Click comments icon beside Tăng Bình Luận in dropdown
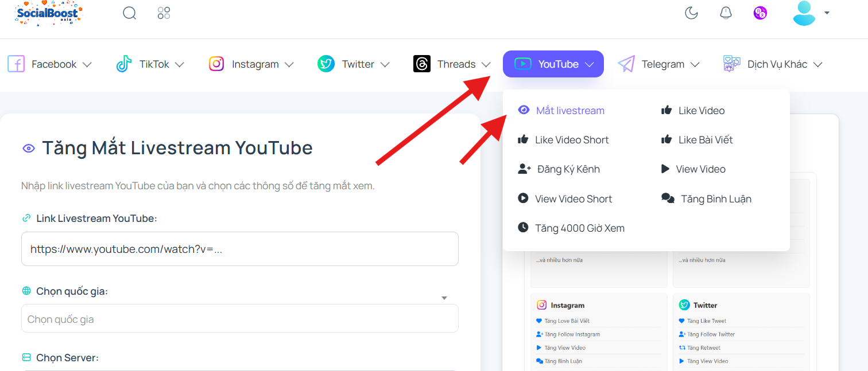The height and width of the screenshot is (371, 868). (668, 198)
